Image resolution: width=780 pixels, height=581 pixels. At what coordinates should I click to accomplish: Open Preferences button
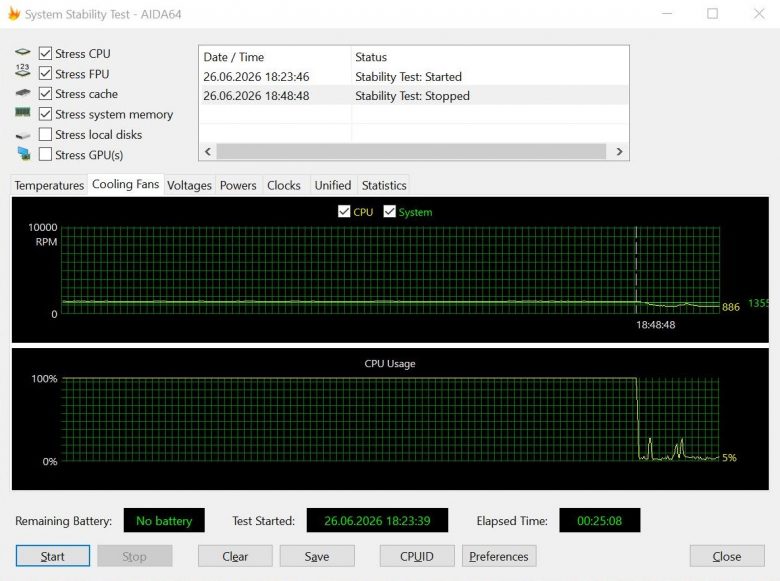[499, 556]
